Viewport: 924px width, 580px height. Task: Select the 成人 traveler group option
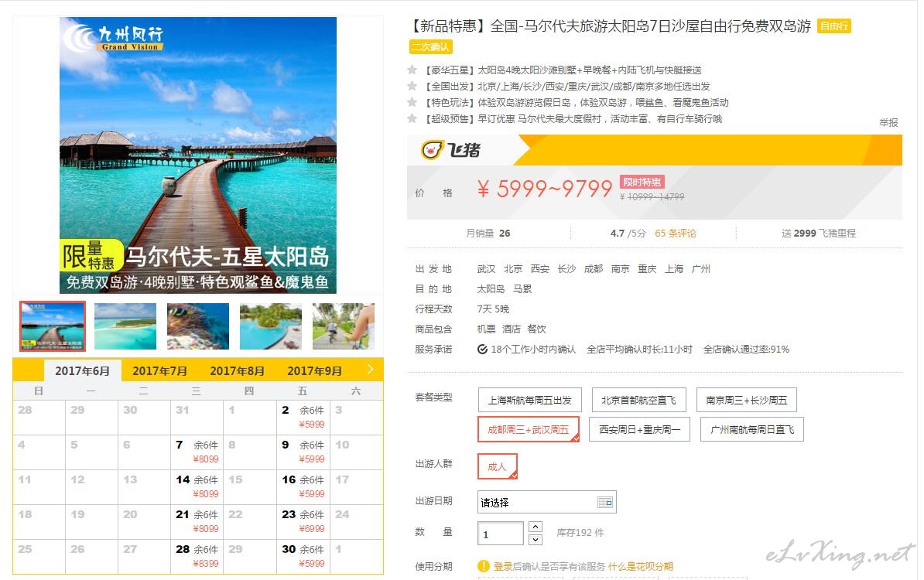click(x=498, y=466)
